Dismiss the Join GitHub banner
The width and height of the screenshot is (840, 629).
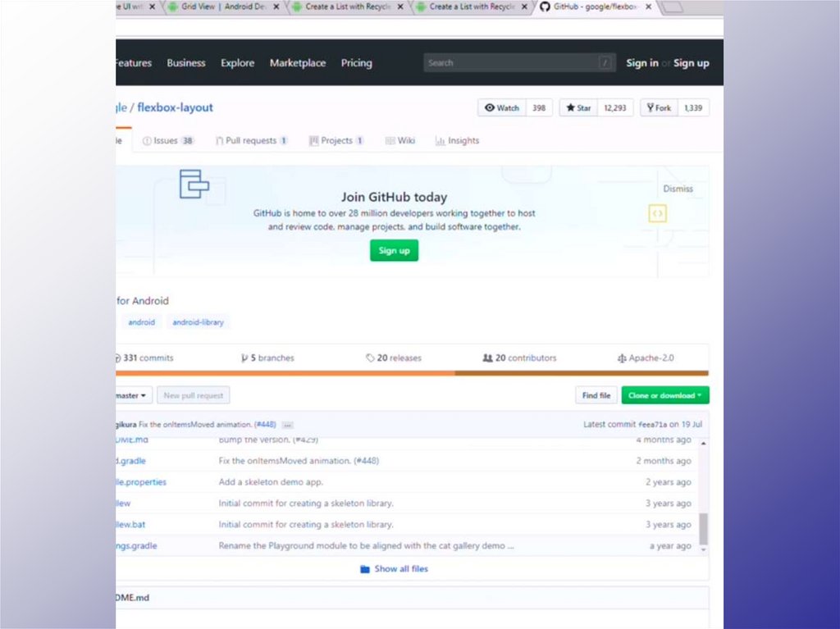[678, 189]
